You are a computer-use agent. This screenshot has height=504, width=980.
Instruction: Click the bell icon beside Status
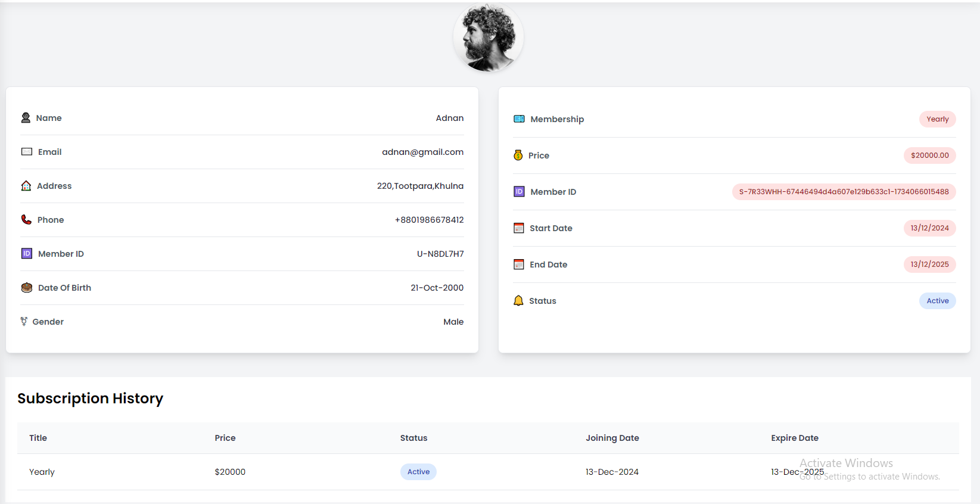tap(518, 301)
